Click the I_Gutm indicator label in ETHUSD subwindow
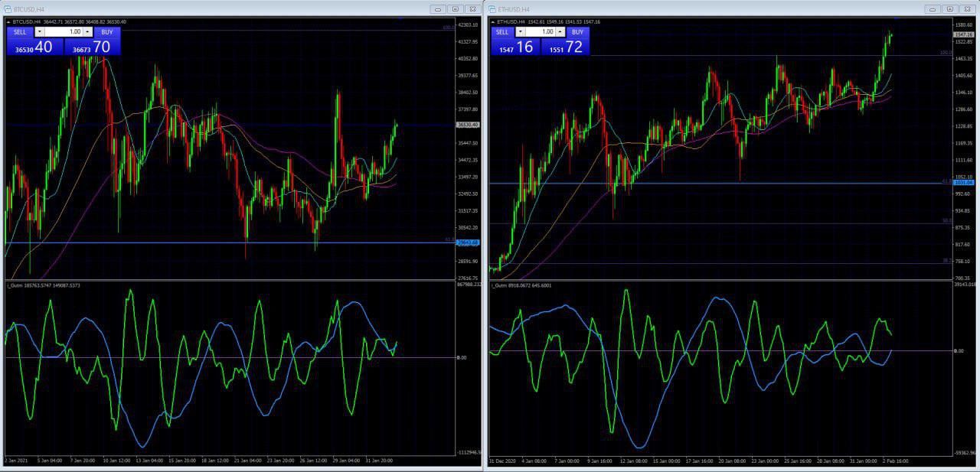Viewport: 980px width, 472px height. [x=521, y=285]
